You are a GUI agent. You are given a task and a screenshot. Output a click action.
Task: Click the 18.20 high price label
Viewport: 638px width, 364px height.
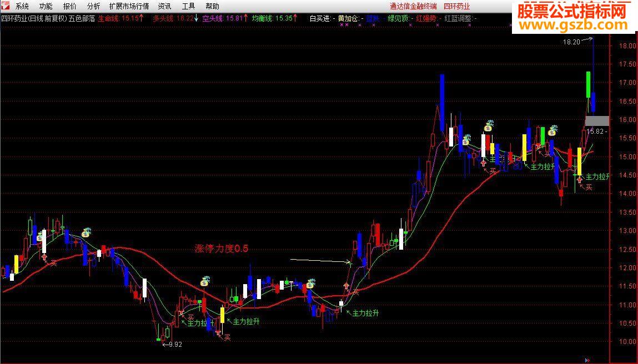571,42
